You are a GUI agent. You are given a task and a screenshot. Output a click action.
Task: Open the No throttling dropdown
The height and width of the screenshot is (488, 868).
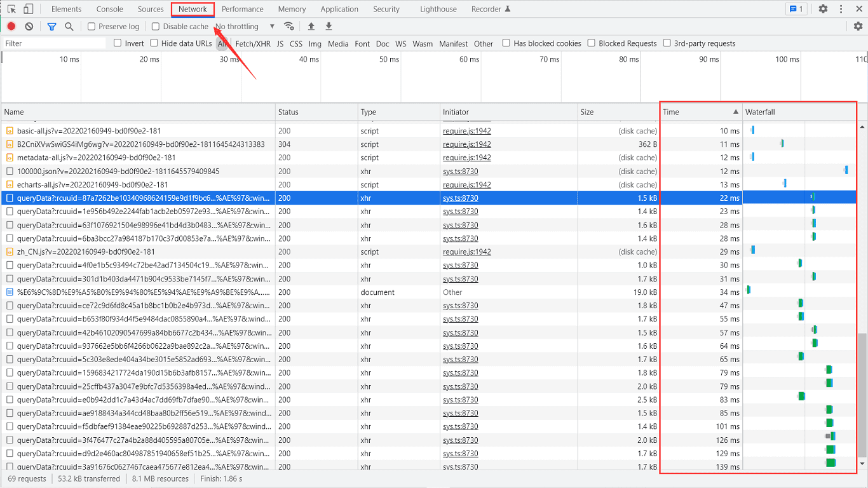point(245,26)
